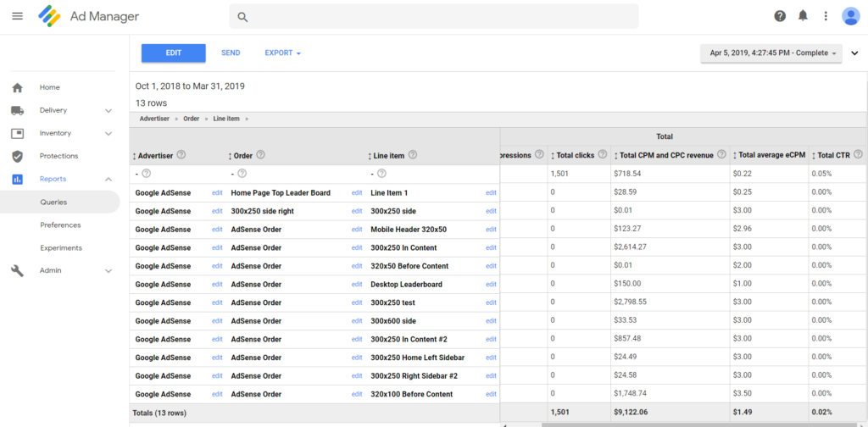Click the Delivery truck icon
The height and width of the screenshot is (427, 868).
pyautogui.click(x=18, y=110)
